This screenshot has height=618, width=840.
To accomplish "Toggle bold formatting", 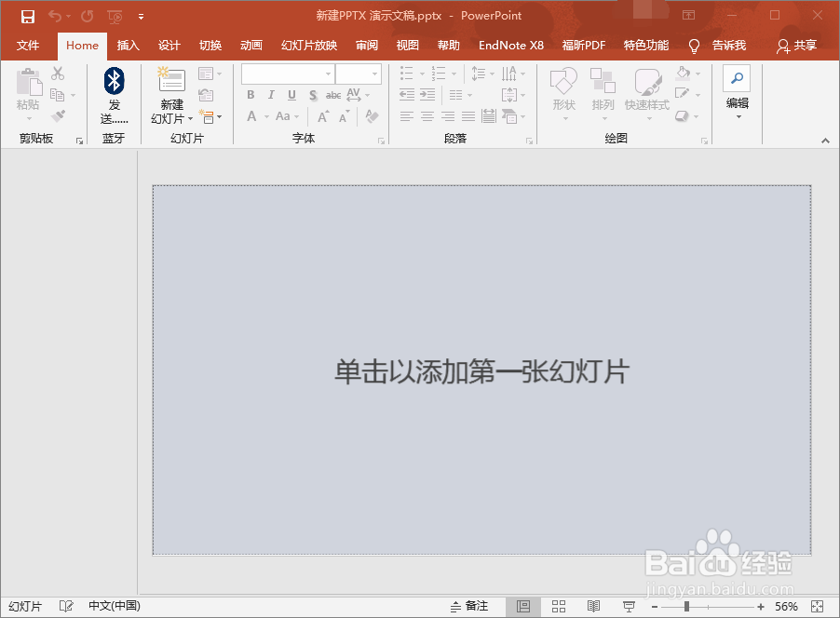I will (x=250, y=94).
